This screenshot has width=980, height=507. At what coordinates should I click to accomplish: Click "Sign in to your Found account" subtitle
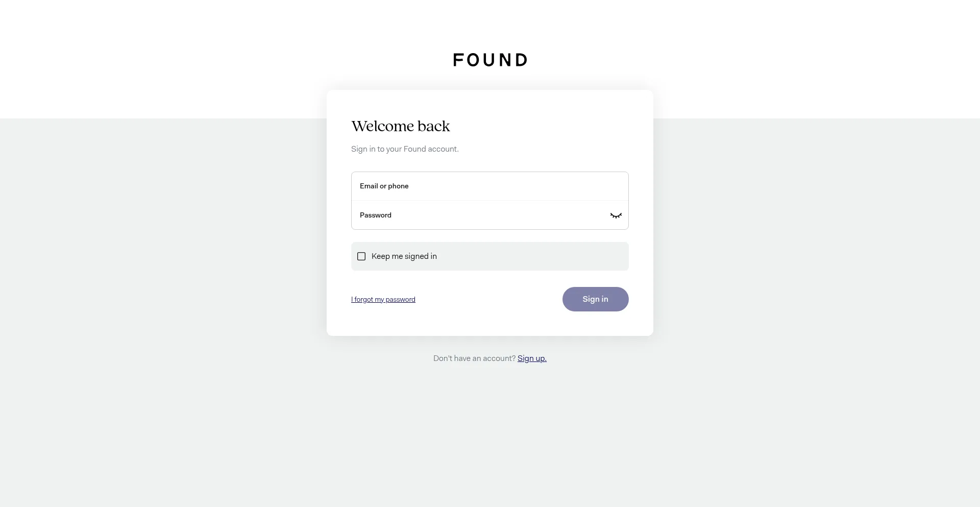pos(405,149)
